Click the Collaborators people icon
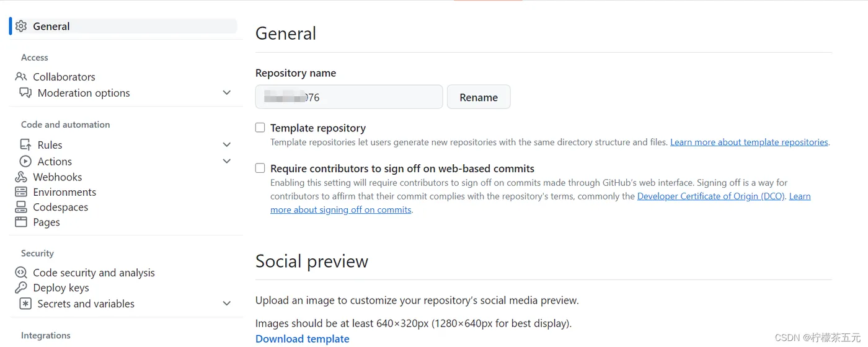Image resolution: width=868 pixels, height=347 pixels. click(21, 77)
